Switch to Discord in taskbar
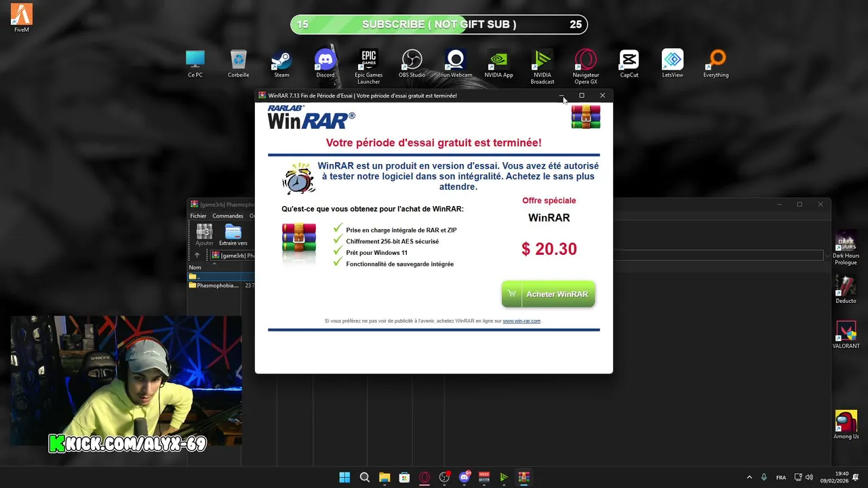 465,477
